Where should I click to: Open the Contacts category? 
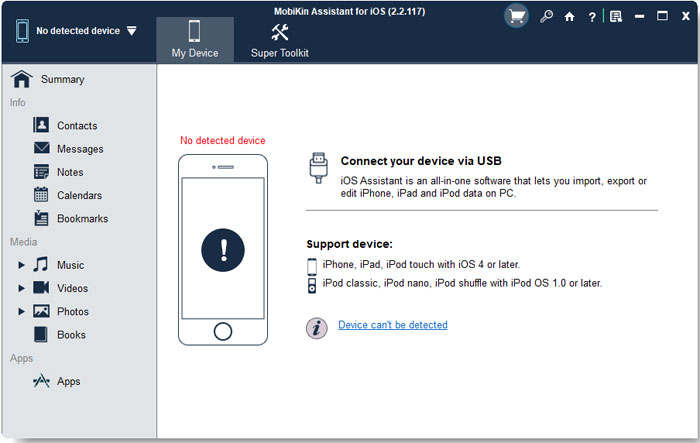tap(77, 126)
